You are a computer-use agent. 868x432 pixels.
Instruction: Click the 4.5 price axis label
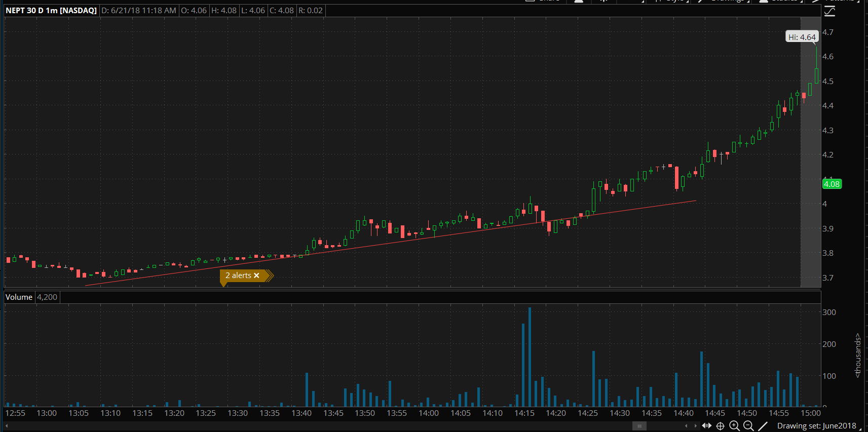tap(828, 81)
